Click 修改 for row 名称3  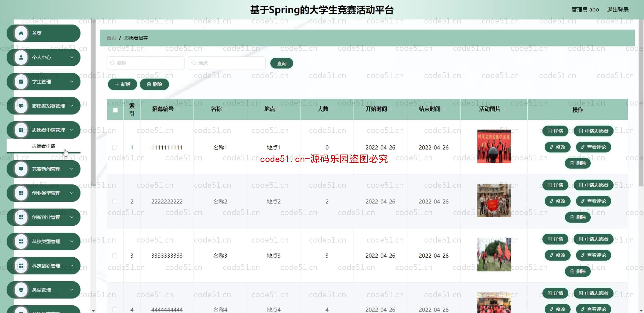click(x=558, y=255)
